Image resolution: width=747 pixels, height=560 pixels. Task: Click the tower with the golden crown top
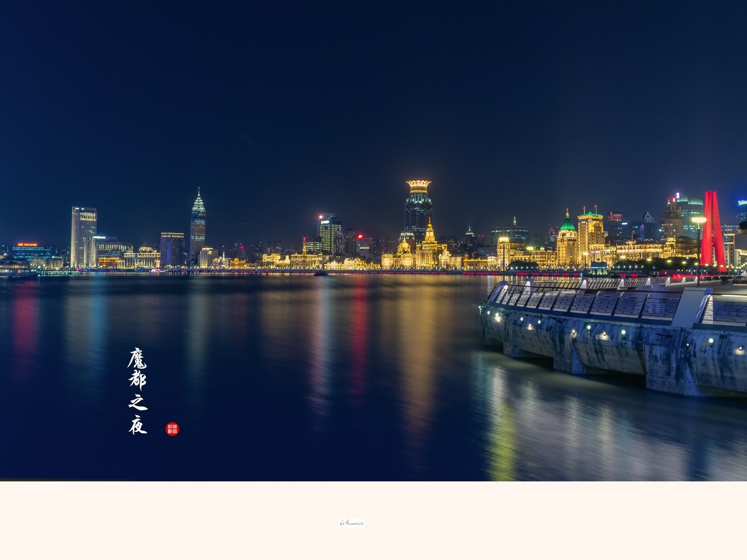[x=418, y=209]
